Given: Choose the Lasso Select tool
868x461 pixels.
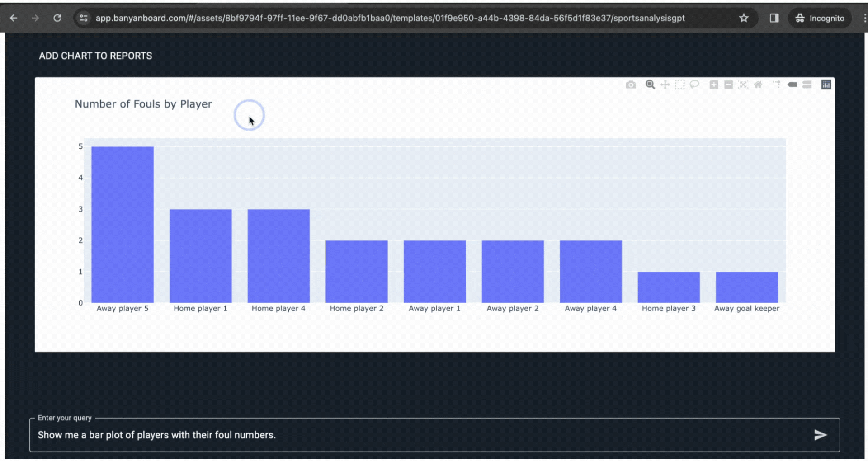Looking at the screenshot, I should click(694, 85).
